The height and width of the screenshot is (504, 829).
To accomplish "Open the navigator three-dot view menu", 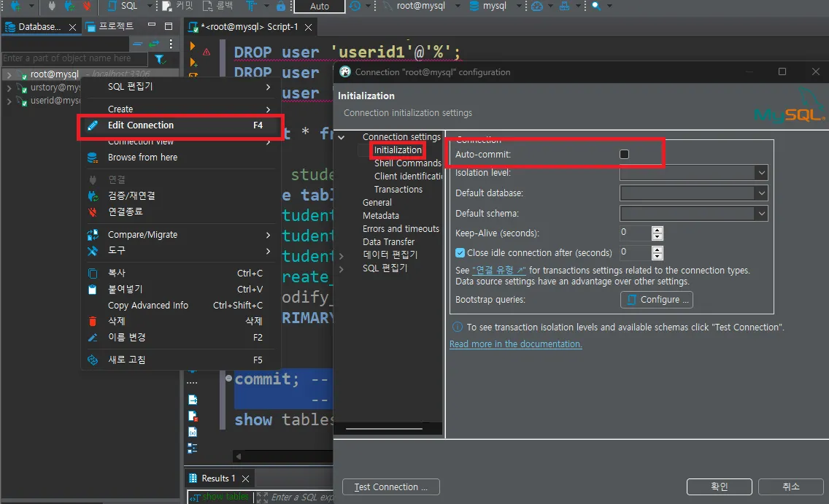I will [171, 44].
